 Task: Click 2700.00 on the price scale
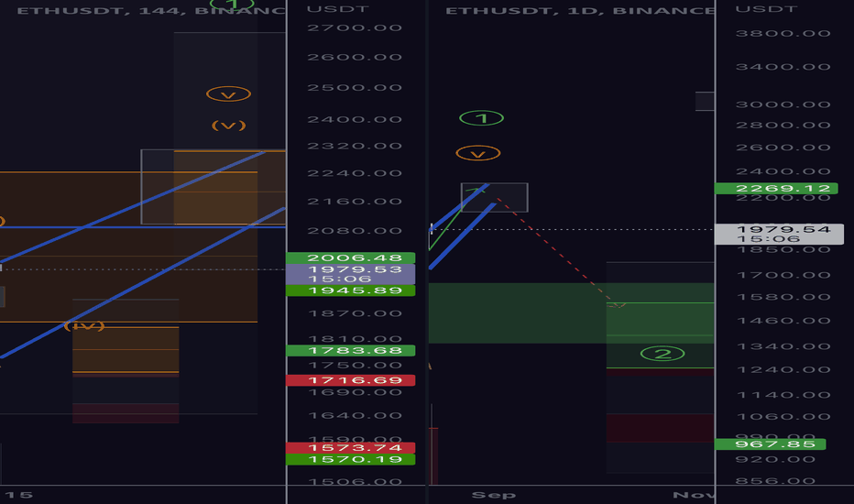coord(355,27)
